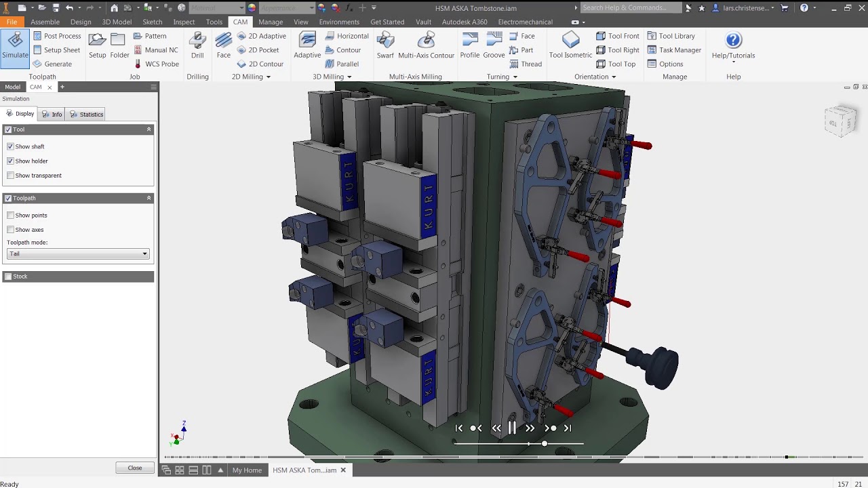Create a new Setup job
The image size is (868, 488).
coord(97,47)
